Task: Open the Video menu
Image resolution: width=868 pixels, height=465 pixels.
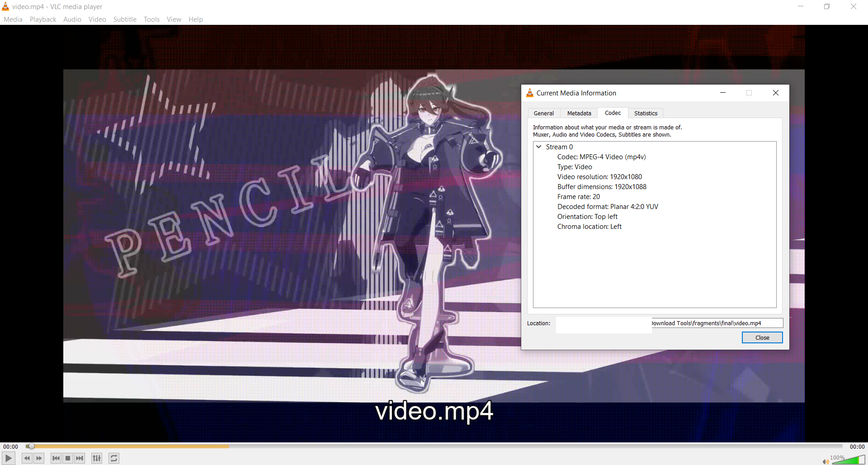Action: tap(97, 19)
